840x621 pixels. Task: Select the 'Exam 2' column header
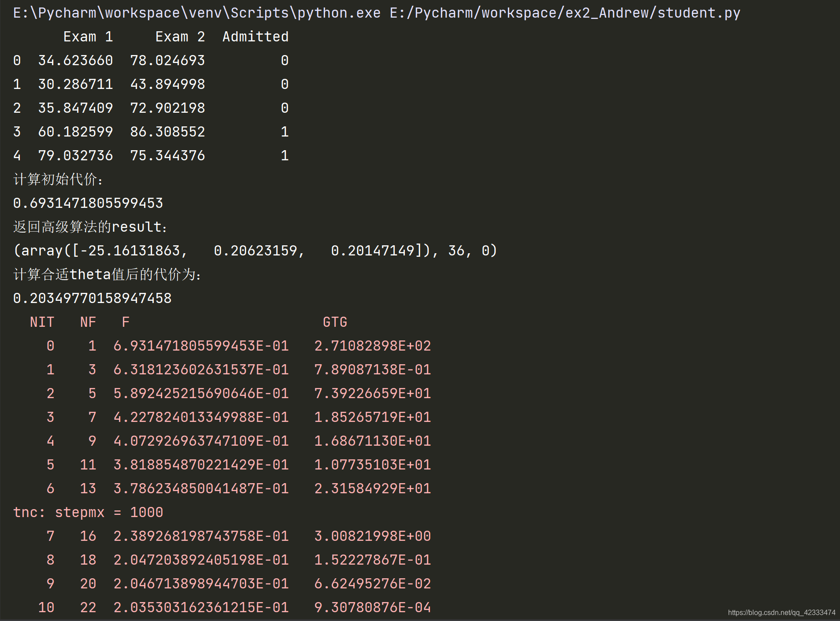pyautogui.click(x=180, y=37)
